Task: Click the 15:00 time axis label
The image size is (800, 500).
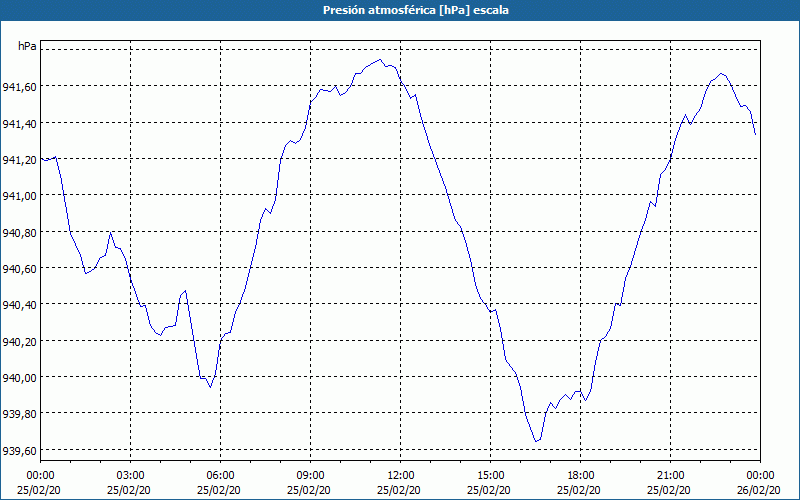Action: (490, 476)
